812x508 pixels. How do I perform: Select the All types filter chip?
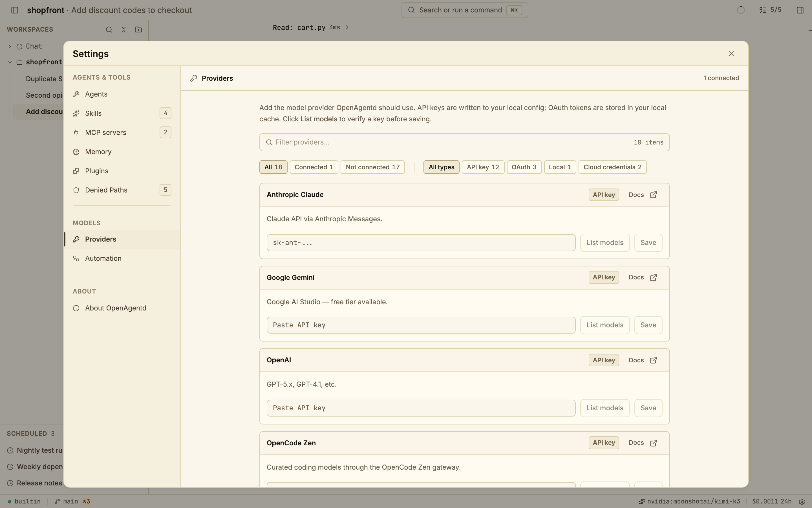(x=441, y=167)
